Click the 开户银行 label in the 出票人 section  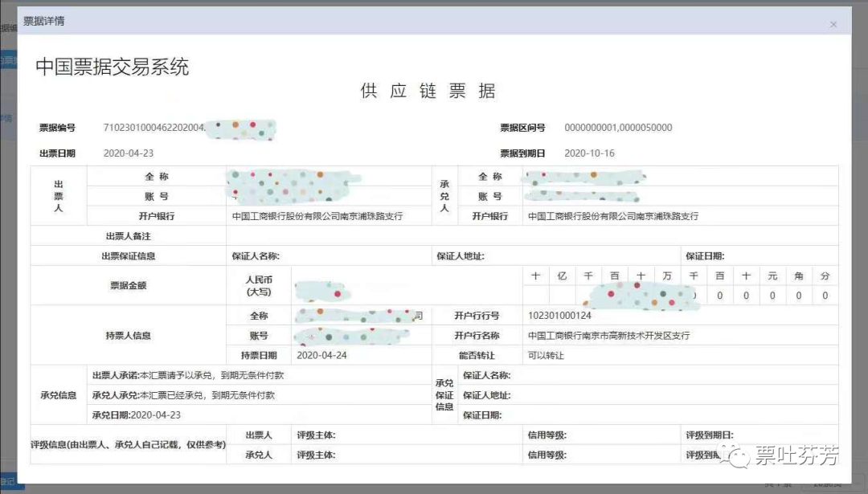157,216
